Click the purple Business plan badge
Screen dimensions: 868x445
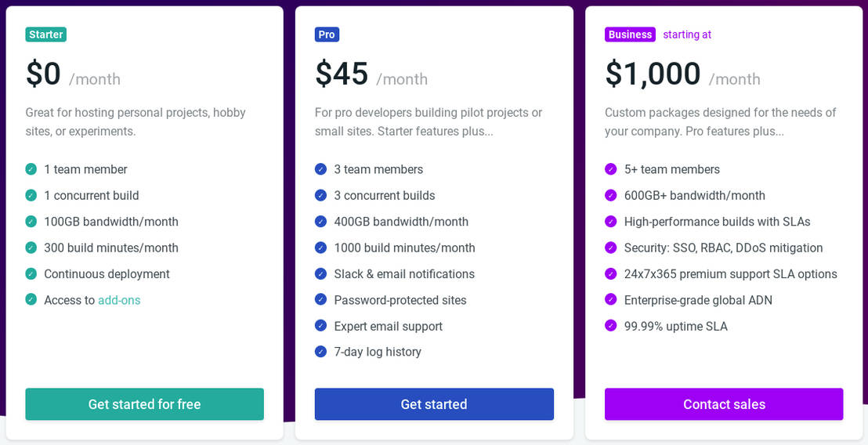coord(630,34)
